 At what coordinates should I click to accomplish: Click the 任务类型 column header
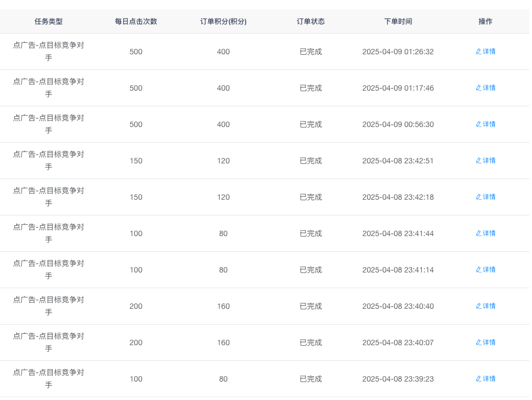click(48, 22)
